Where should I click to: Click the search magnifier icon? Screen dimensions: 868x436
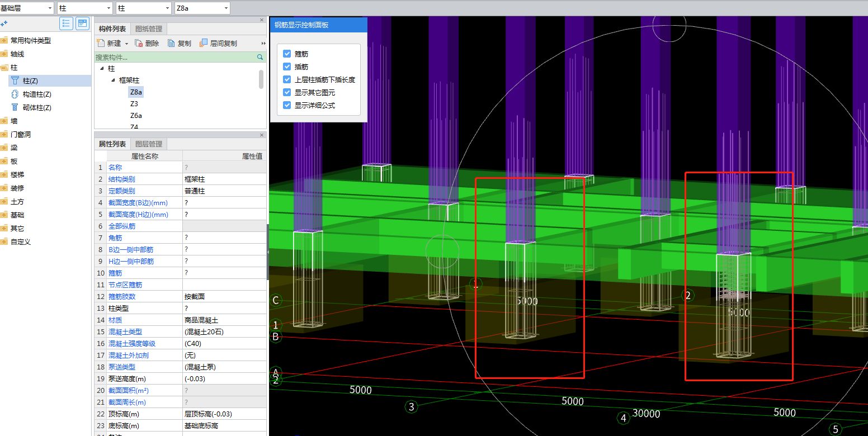click(260, 57)
